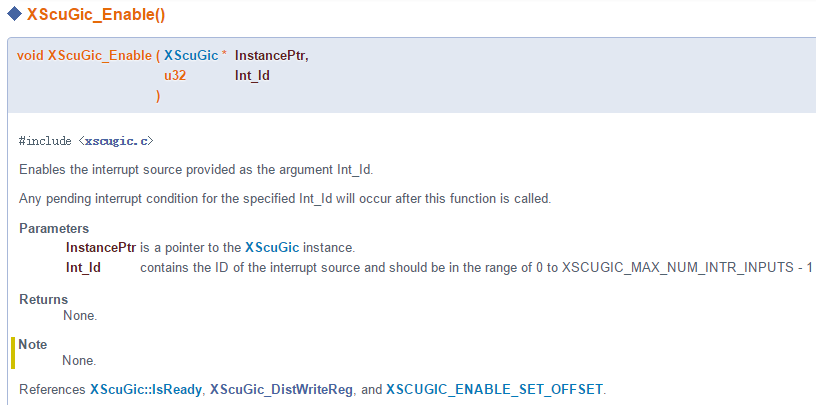Click InstancePtr argument in the function prototype
Screen dimensions: 816x405
pos(271,56)
